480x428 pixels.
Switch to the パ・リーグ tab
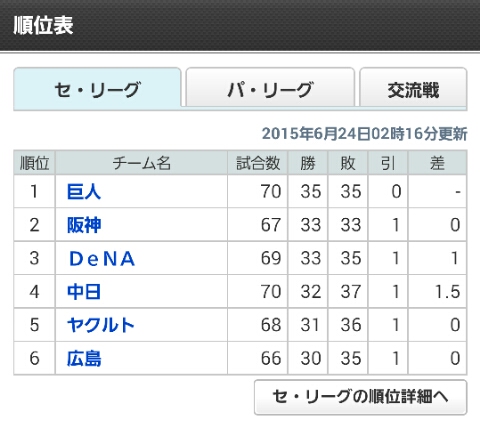pyautogui.click(x=270, y=87)
